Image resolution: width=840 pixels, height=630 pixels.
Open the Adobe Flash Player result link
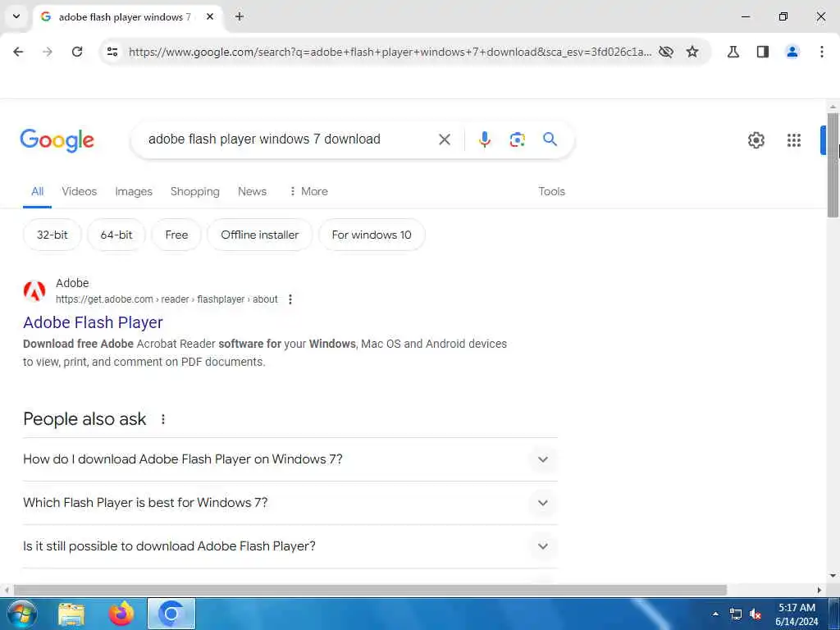point(93,322)
